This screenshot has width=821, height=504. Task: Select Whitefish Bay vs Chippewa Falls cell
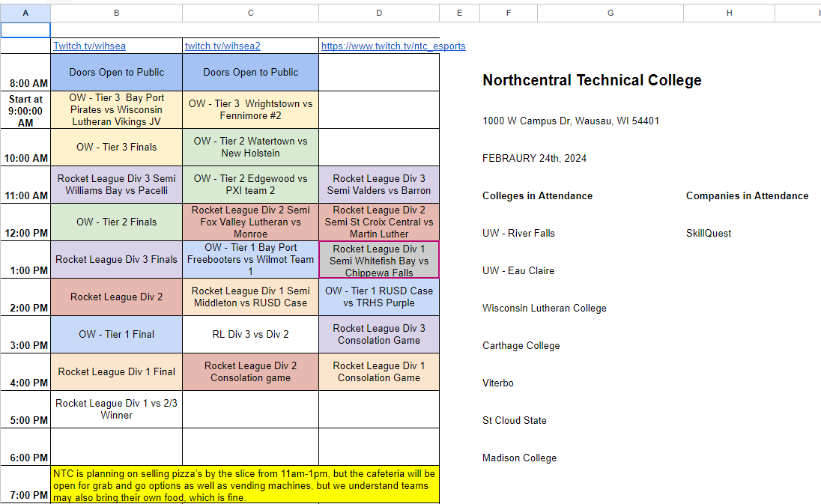(x=379, y=260)
